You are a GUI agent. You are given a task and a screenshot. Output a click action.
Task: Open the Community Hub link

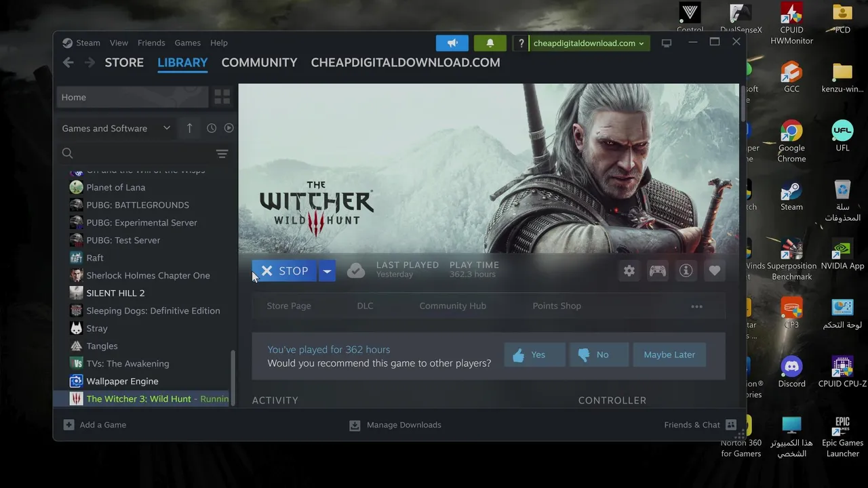[452, 306]
